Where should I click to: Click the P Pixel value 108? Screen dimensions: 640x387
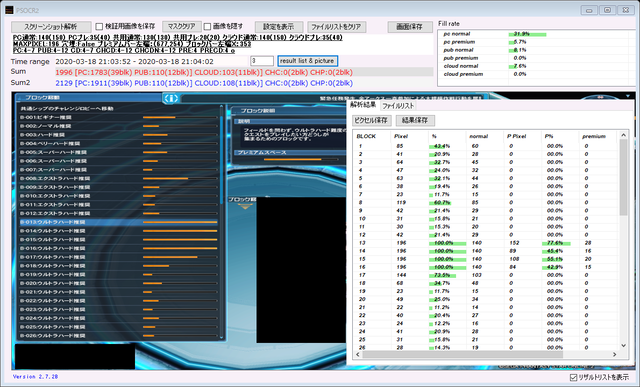514,259
